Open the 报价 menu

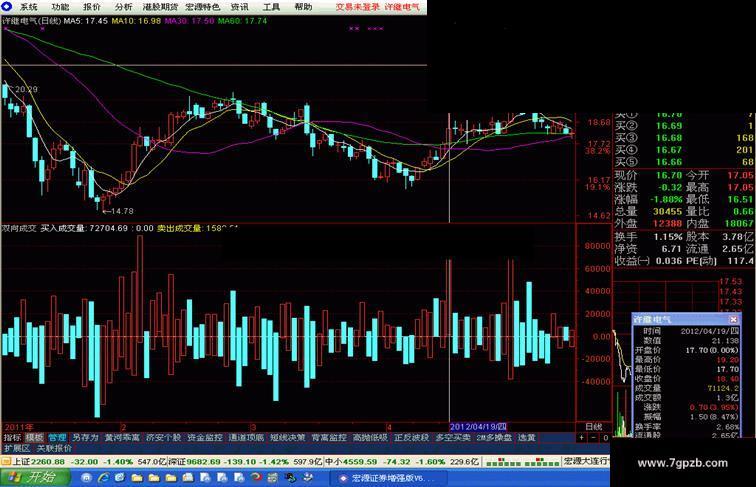point(92,7)
